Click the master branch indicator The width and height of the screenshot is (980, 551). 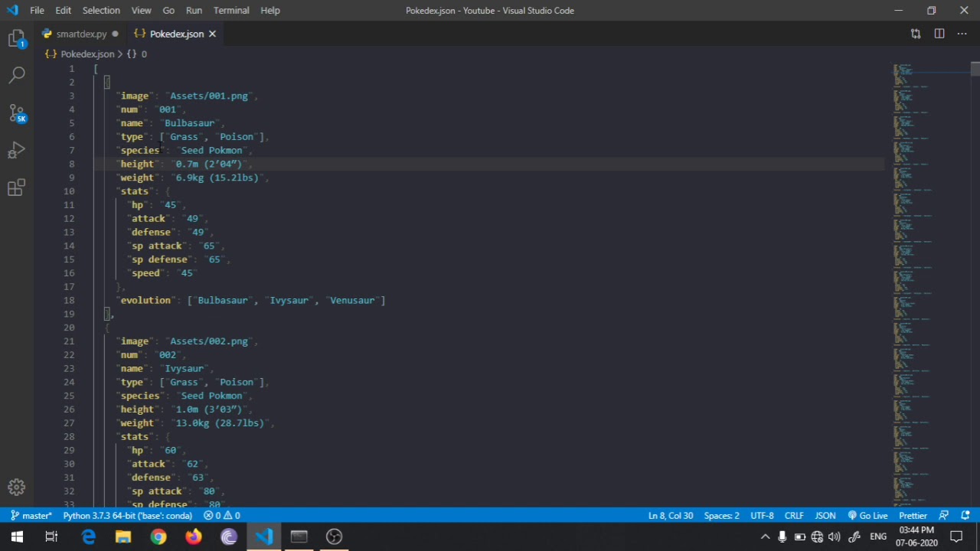[31, 516]
